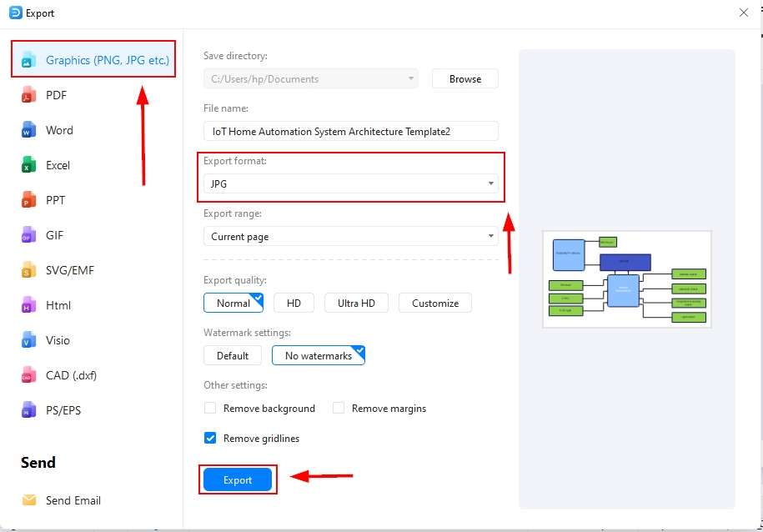Select the Send Email option
Image resolution: width=763 pixels, height=532 pixels.
[x=73, y=500]
